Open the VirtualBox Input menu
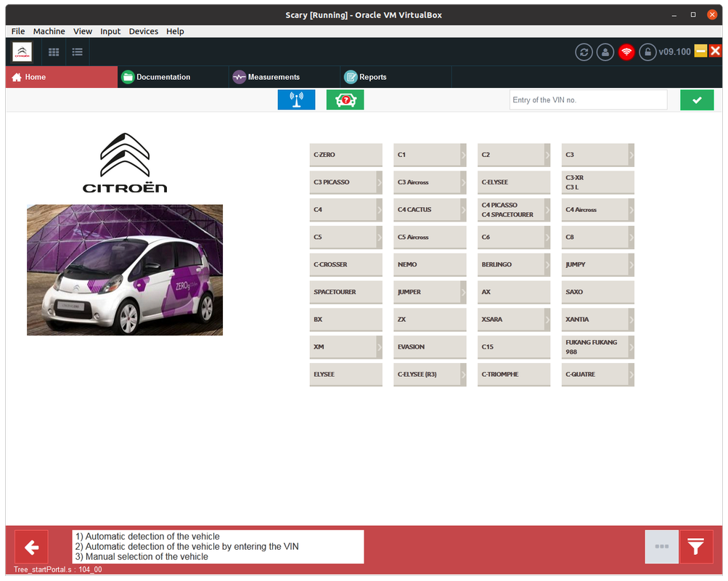The width and height of the screenshot is (728, 581). (x=110, y=31)
